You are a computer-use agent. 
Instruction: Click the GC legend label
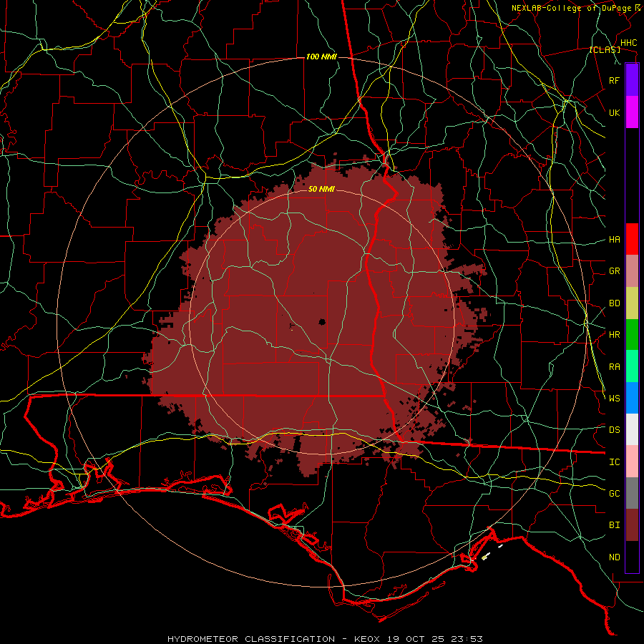point(614,493)
